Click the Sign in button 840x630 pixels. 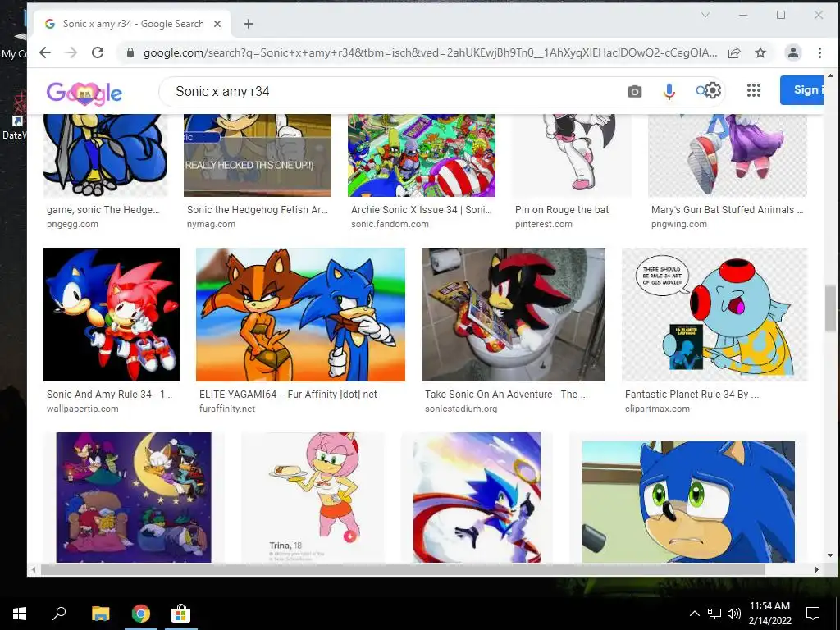(x=802, y=90)
